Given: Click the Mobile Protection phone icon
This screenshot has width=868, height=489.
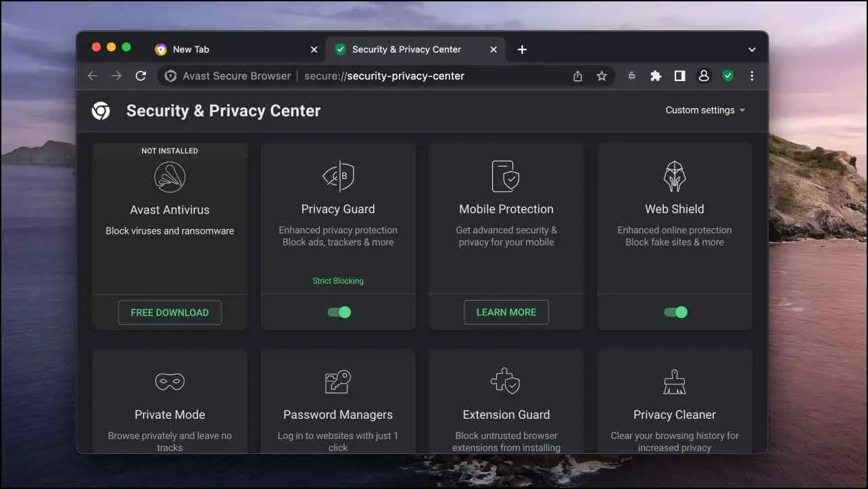Looking at the screenshot, I should point(506,176).
